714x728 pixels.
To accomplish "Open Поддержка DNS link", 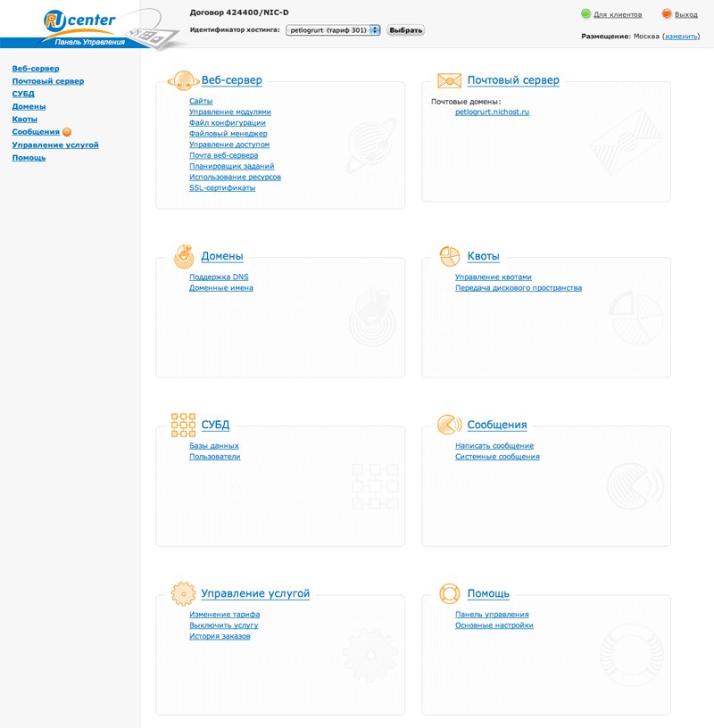I will pos(219,277).
